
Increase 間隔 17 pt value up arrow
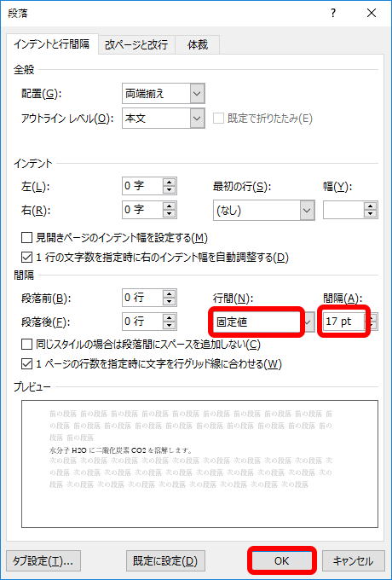click(x=372, y=318)
